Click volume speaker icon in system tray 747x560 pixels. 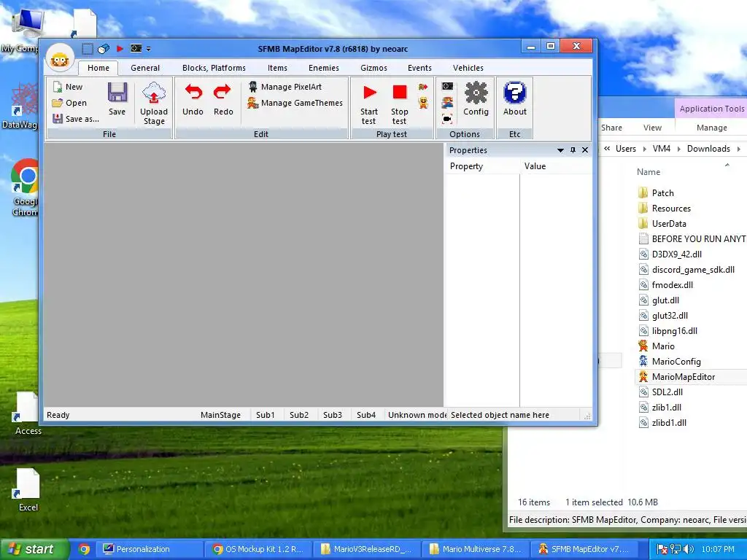click(689, 549)
